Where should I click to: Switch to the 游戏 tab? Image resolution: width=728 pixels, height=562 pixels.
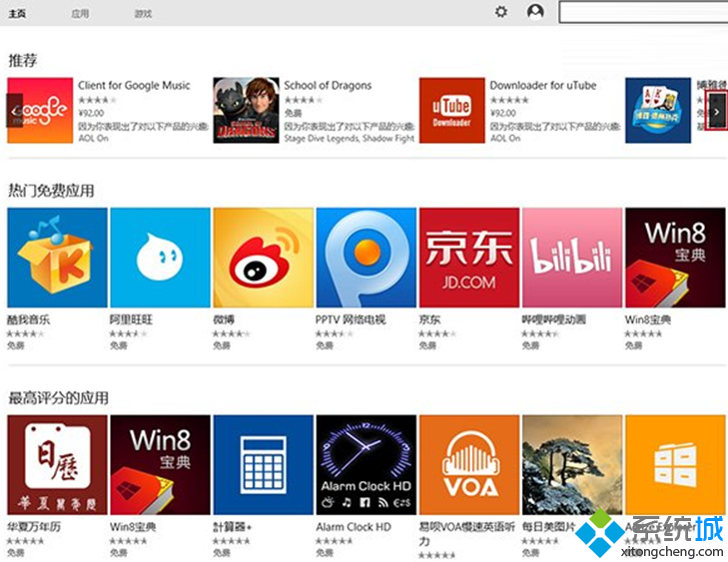[x=144, y=14]
